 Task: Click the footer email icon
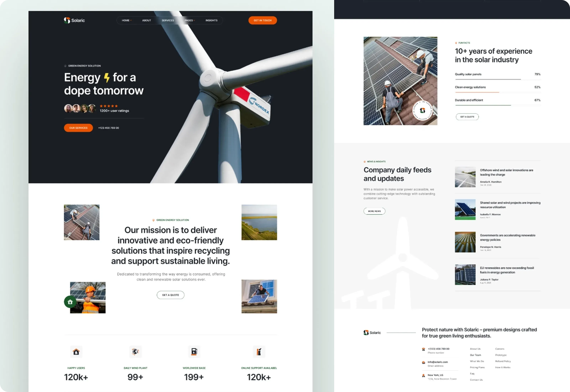[423, 363]
